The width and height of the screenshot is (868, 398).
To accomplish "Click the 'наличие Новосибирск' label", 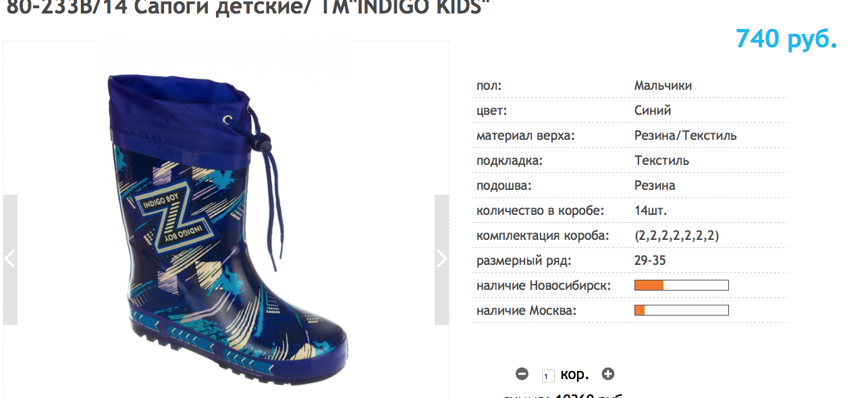I will pyautogui.click(x=544, y=286).
